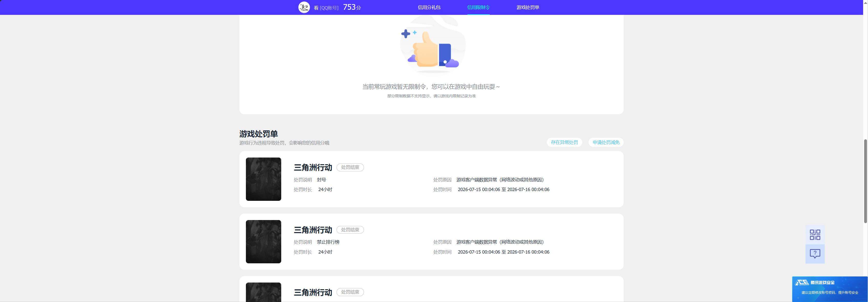Open thumbnail of the 禁止排行榜 punishment card
The width and height of the screenshot is (868, 302).
click(x=263, y=242)
